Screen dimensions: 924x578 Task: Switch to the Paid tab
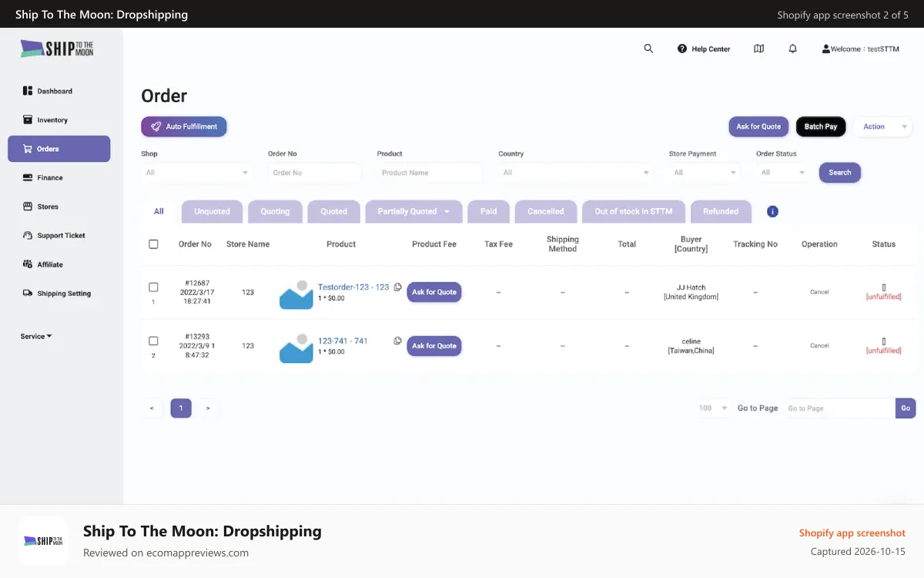(x=489, y=211)
